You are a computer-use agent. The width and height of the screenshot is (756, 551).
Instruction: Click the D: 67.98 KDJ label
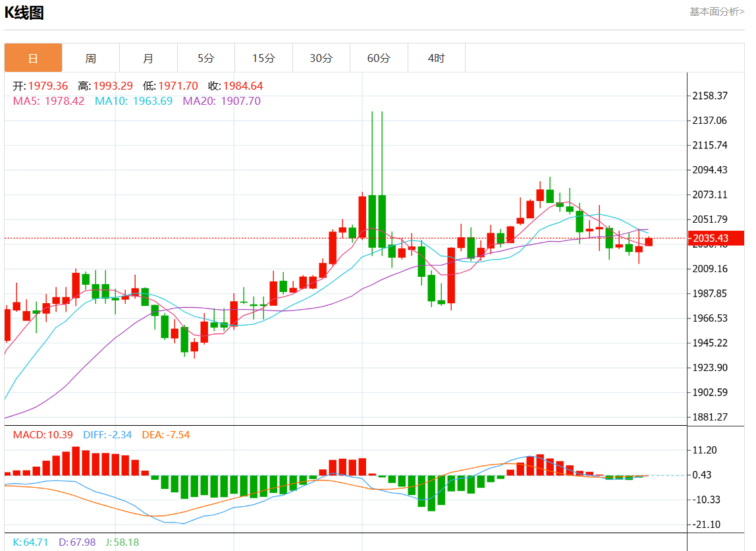coord(77,542)
